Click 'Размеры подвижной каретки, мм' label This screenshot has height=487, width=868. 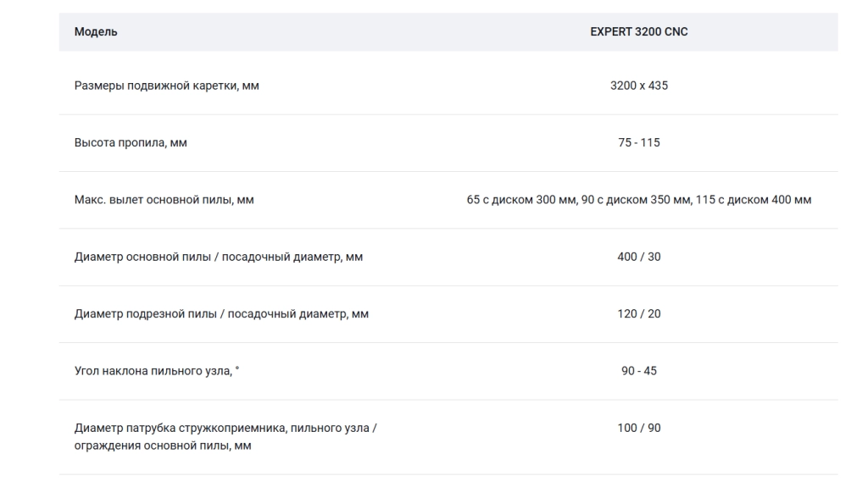click(167, 86)
